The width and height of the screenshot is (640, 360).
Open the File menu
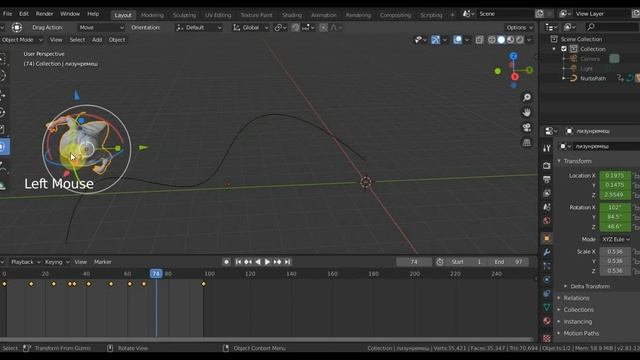[7, 14]
